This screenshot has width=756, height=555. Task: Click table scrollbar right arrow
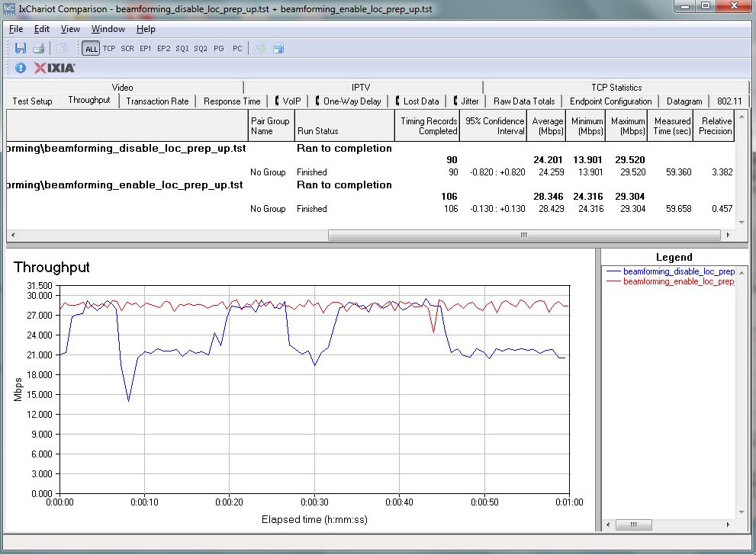(x=728, y=235)
